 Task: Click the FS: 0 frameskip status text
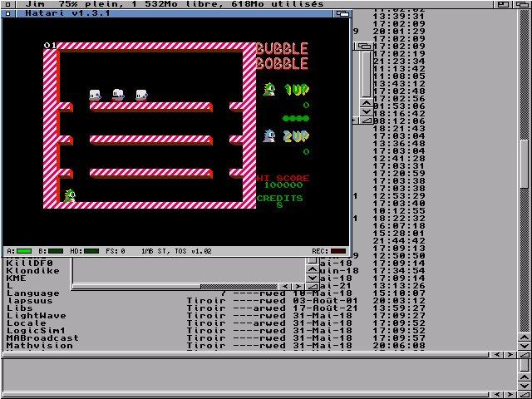pyautogui.click(x=116, y=251)
